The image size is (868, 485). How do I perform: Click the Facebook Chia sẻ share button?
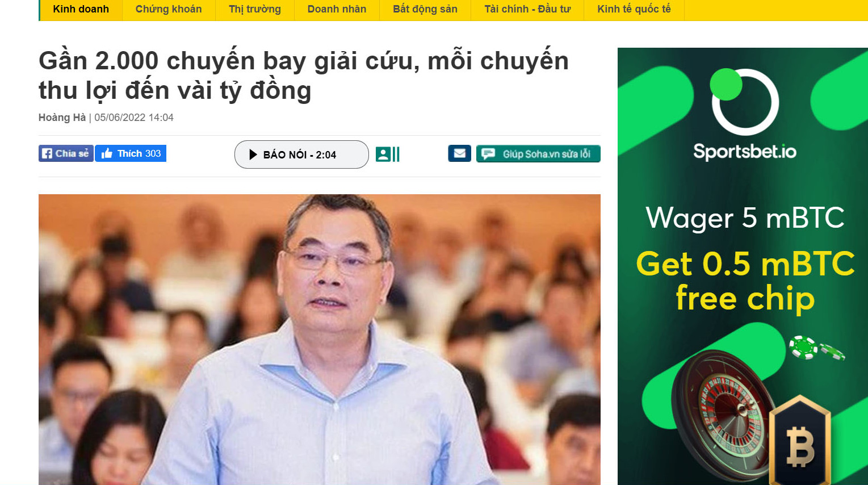tap(66, 153)
